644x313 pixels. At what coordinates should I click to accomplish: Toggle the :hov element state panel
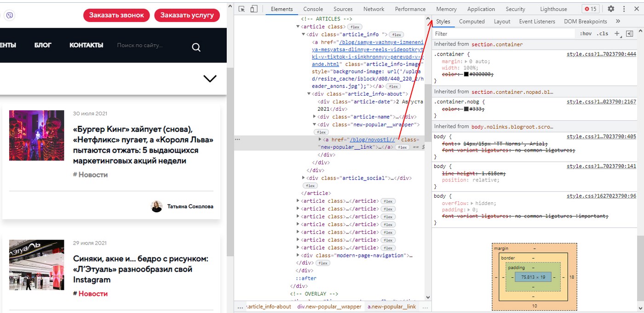[586, 34]
